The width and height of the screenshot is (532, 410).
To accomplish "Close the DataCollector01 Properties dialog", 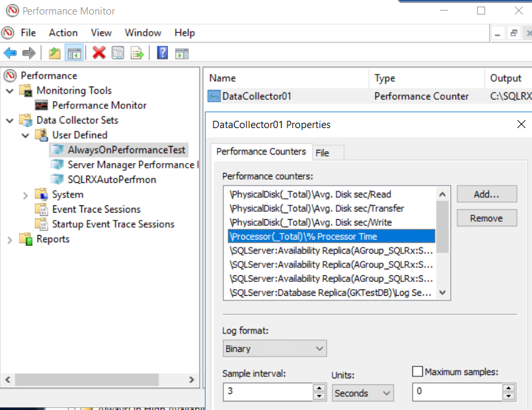I will point(521,124).
